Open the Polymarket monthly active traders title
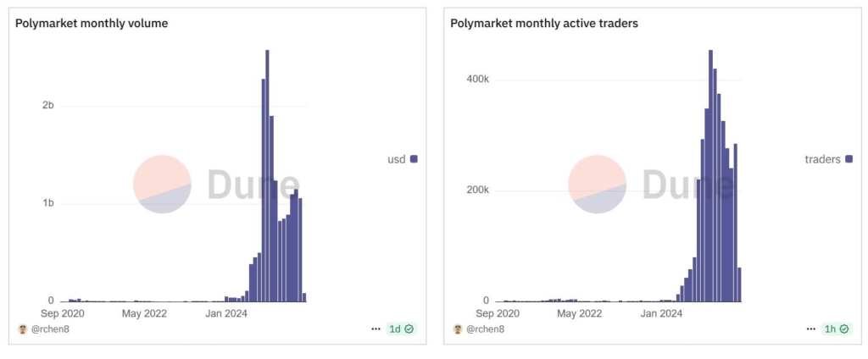 (544, 24)
